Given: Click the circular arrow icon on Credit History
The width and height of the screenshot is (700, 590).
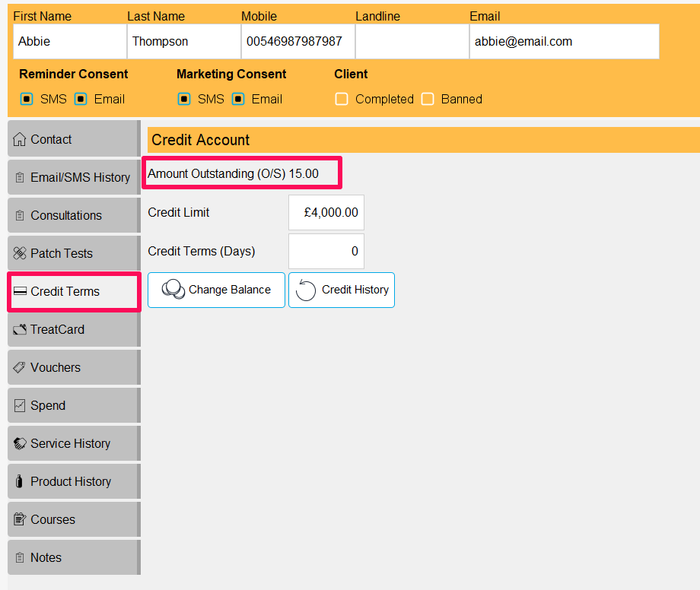Looking at the screenshot, I should pos(306,290).
